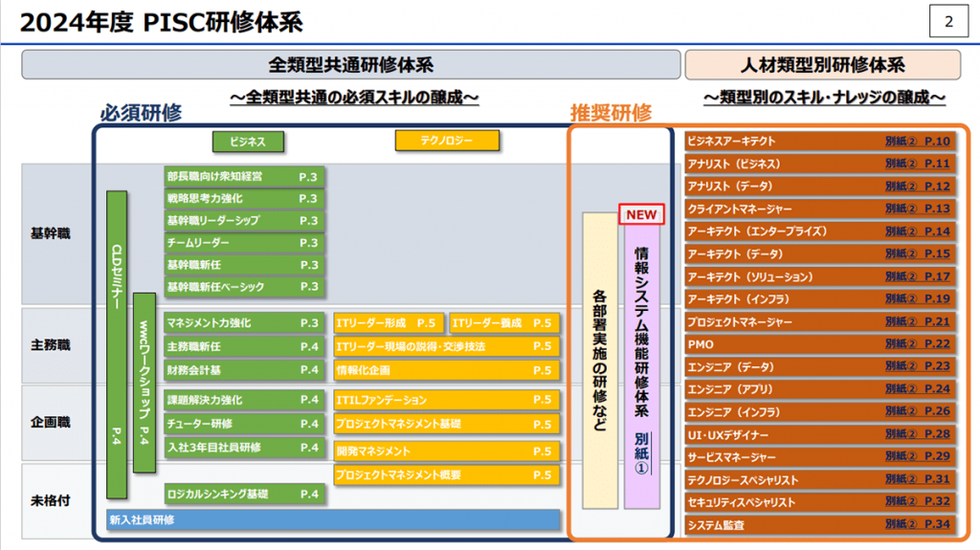The image size is (980, 550).
Task: Click the vertical WWCワークショップ P.4 bar
Action: (145, 383)
